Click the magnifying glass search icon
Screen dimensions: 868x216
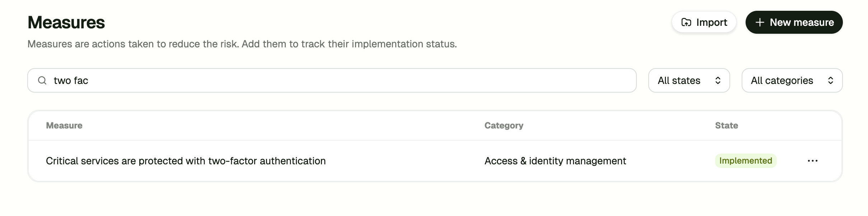coord(42,80)
